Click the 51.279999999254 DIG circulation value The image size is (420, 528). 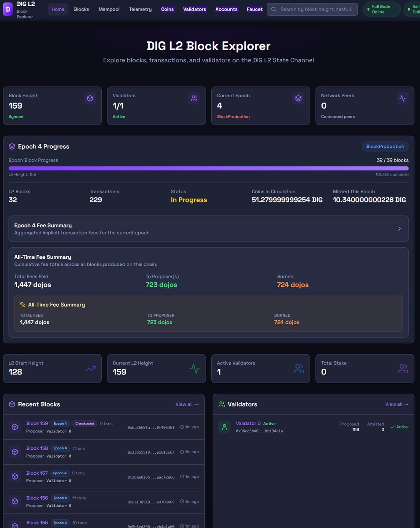[287, 200]
